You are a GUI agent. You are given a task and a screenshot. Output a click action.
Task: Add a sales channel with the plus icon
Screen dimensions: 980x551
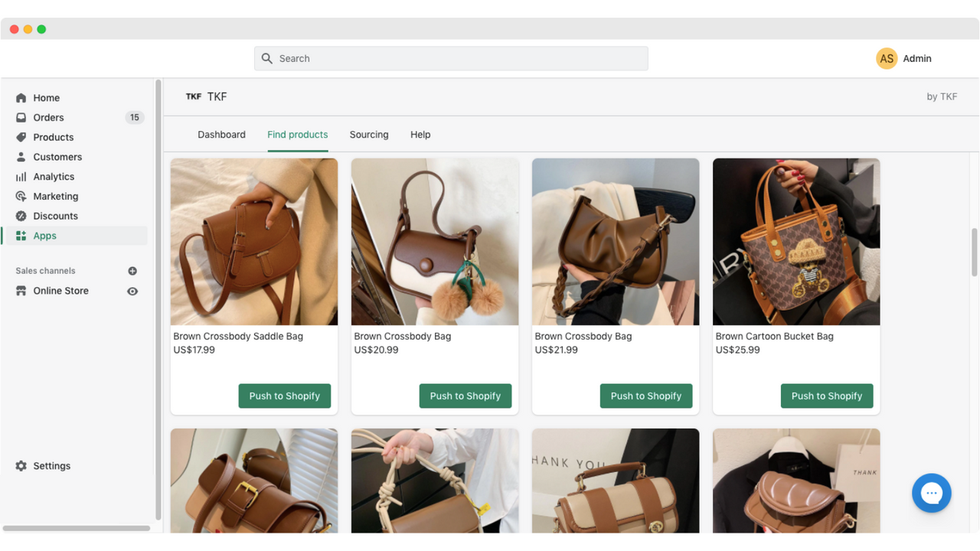(x=132, y=271)
